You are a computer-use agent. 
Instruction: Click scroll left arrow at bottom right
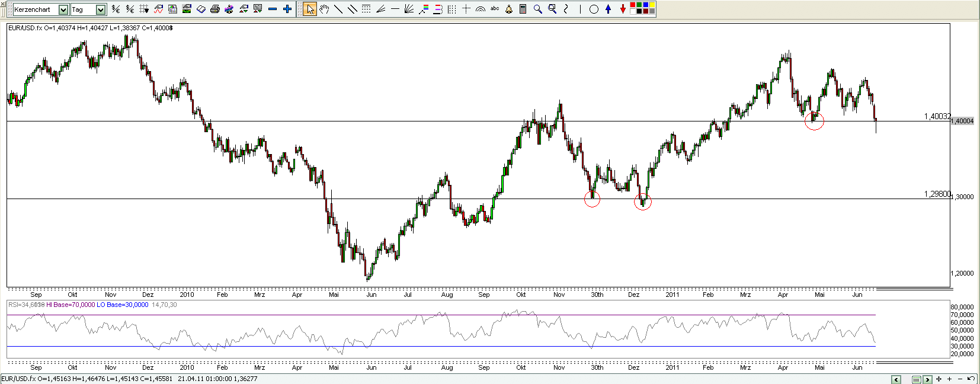(x=896, y=379)
